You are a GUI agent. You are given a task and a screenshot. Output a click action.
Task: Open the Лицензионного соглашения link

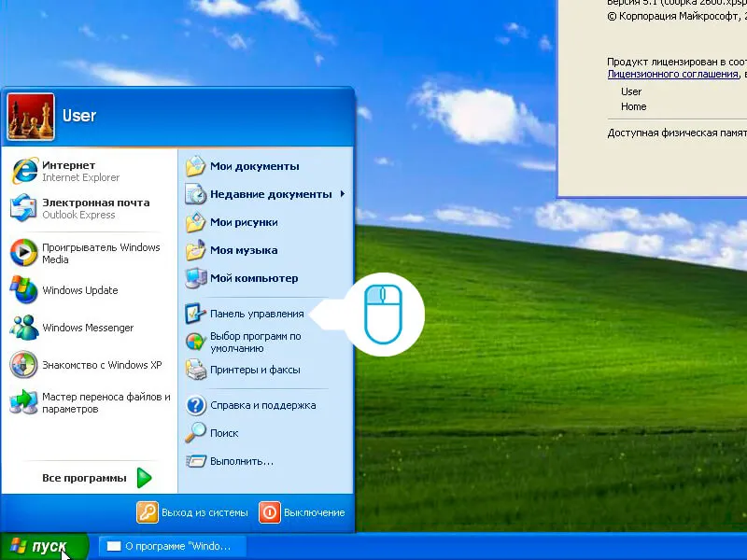672,74
